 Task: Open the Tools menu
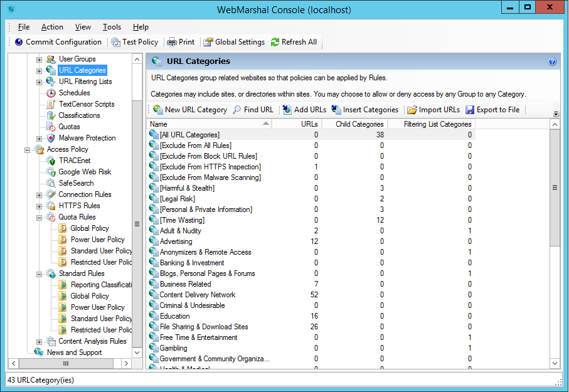[112, 27]
